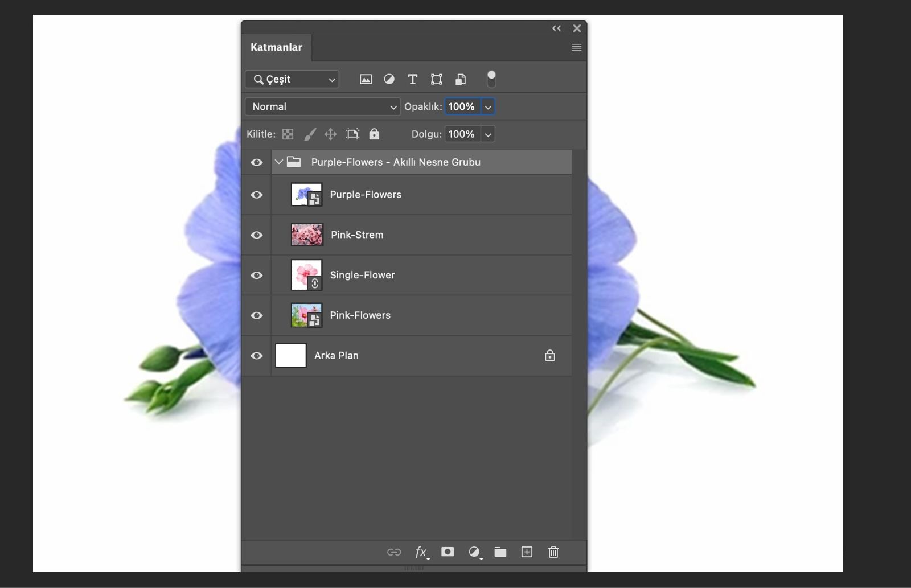Screen dimensions: 911x588
Task: Collapse the Purple-Flowers group folder
Action: 279,162
